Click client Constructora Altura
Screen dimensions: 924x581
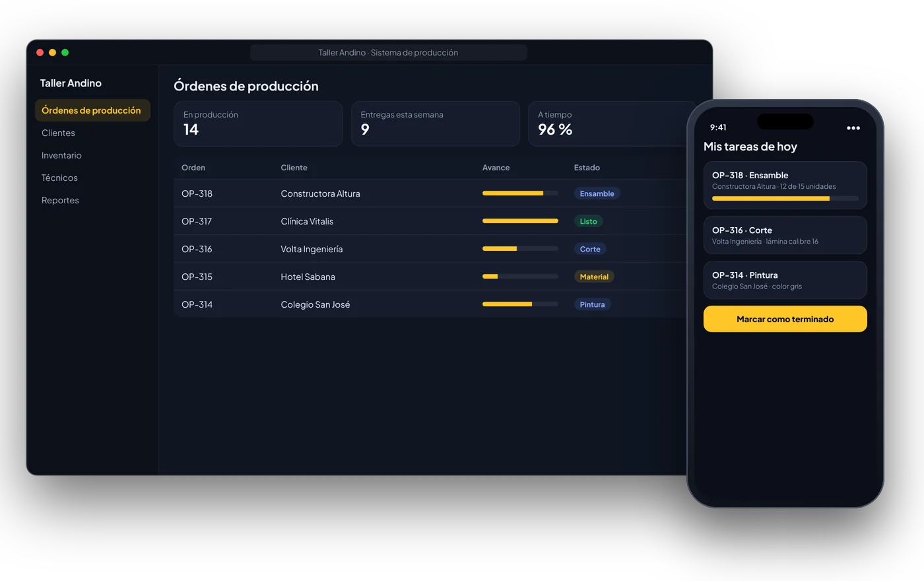320,193
